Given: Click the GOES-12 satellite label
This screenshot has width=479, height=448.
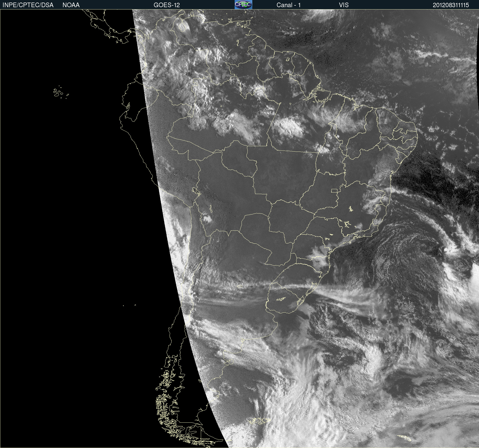Looking at the screenshot, I should [167, 5].
